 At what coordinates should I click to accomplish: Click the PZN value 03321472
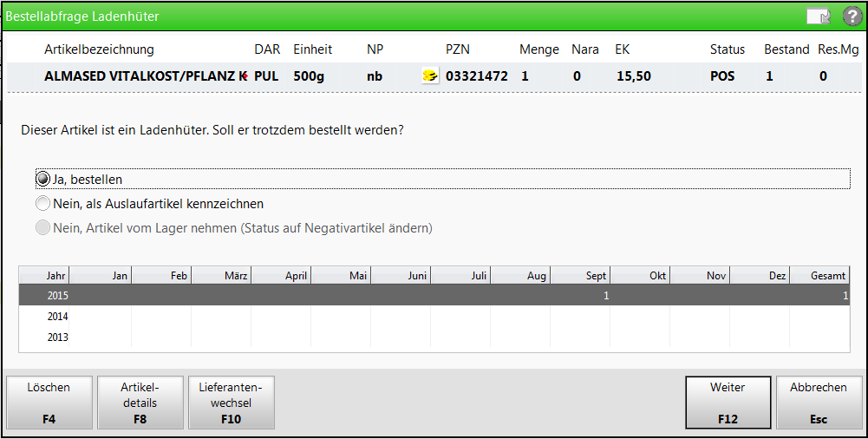[476, 76]
